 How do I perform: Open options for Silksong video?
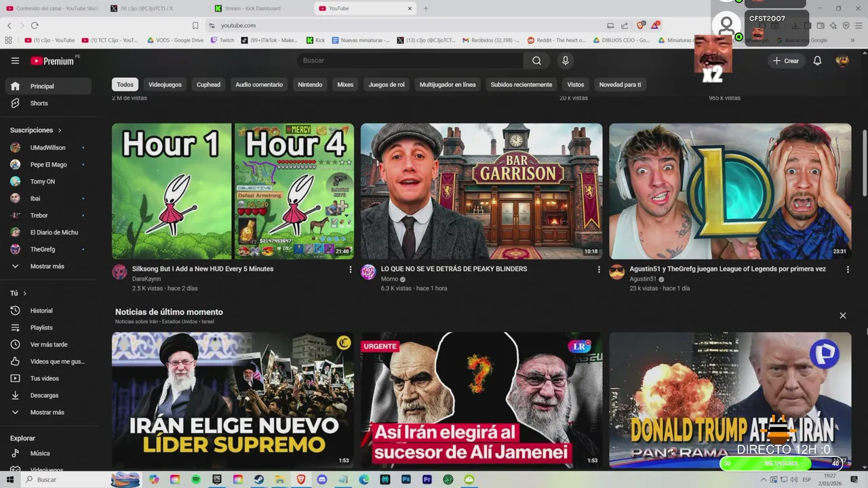pyautogui.click(x=351, y=270)
